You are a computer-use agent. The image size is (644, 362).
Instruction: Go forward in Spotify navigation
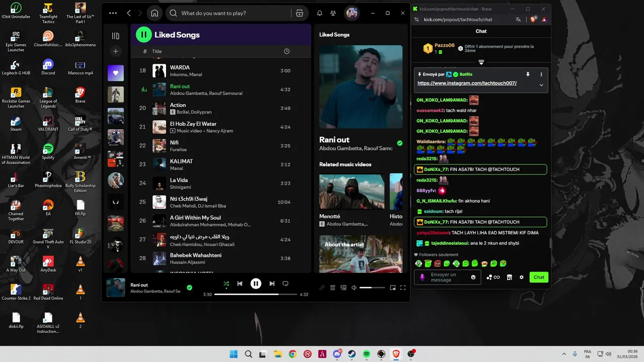[x=140, y=13]
